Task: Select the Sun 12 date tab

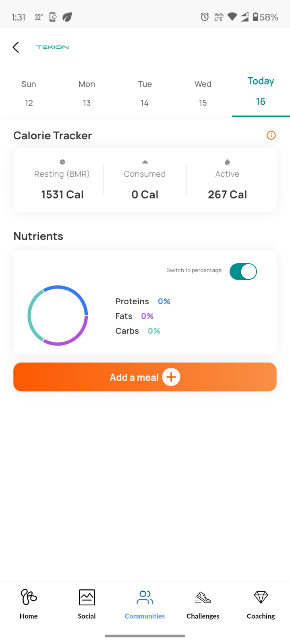Action: pyautogui.click(x=29, y=93)
